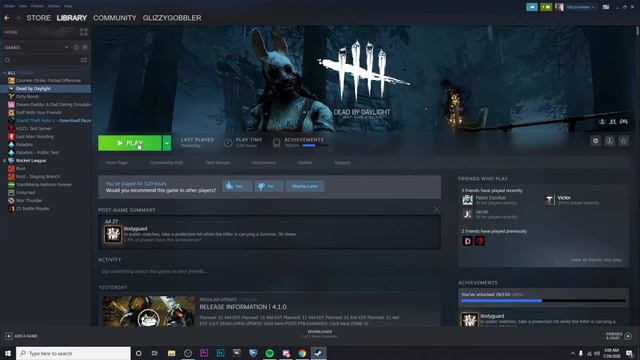This screenshot has width=640, height=360.
Task: Open the grid collections view icon beside Home
Action: coord(84,32)
